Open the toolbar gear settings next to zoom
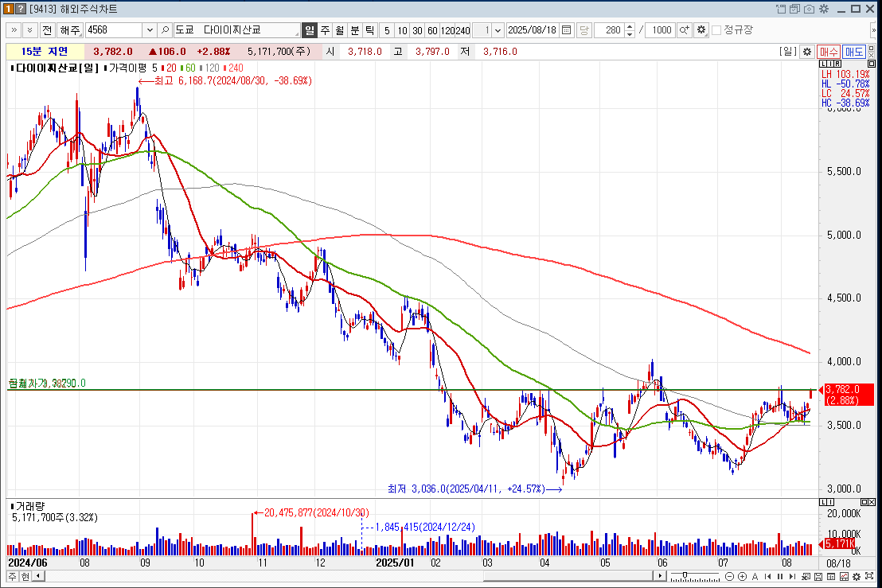 pos(701,30)
